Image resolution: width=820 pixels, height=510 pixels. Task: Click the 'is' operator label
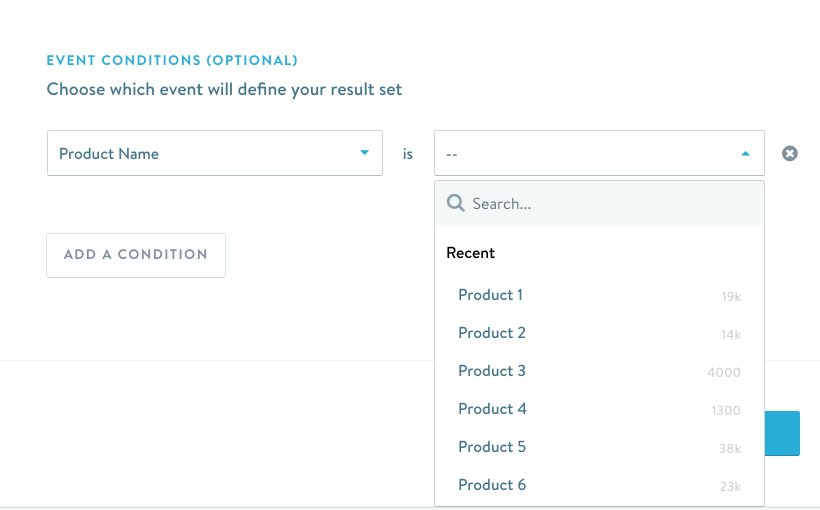tap(408, 155)
